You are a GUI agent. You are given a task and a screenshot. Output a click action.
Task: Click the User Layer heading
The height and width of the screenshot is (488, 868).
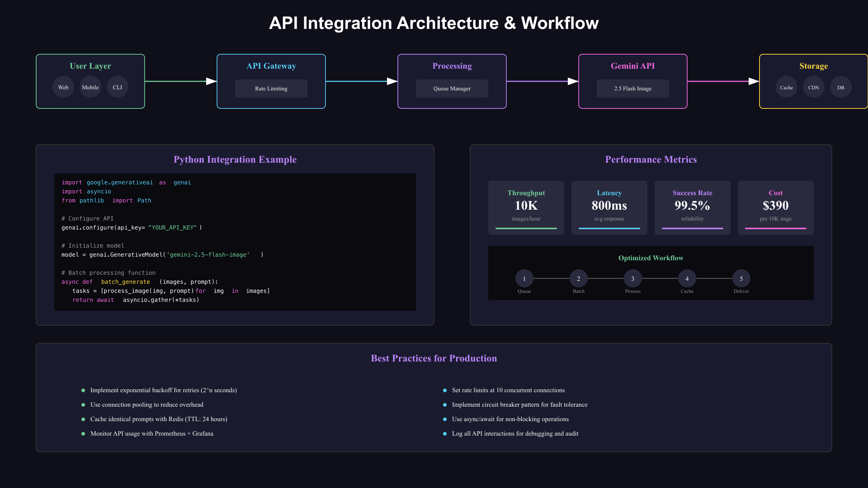tap(90, 66)
